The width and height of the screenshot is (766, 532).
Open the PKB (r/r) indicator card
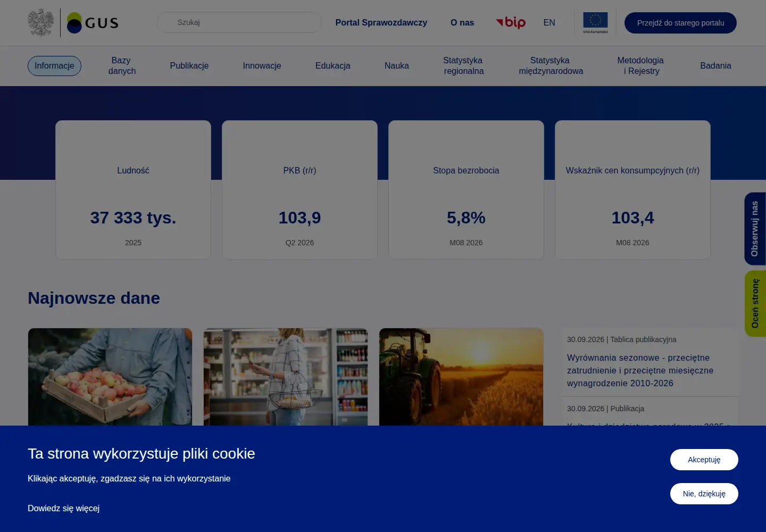pyautogui.click(x=299, y=190)
